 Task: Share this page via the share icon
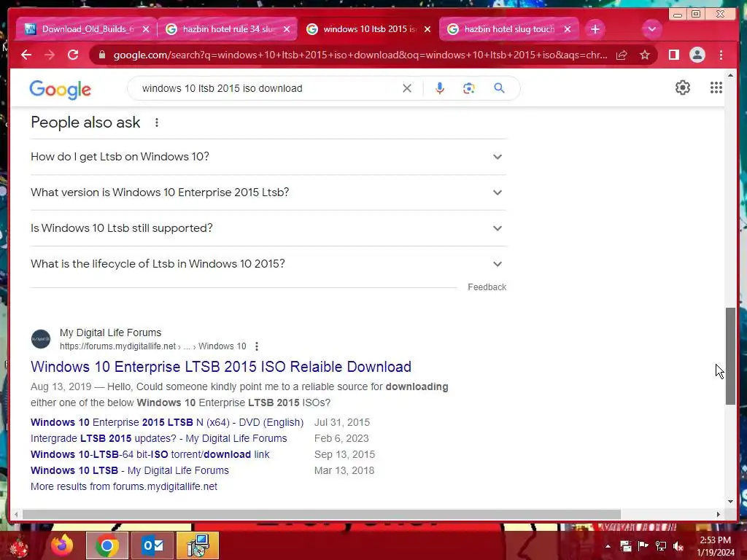coord(622,55)
